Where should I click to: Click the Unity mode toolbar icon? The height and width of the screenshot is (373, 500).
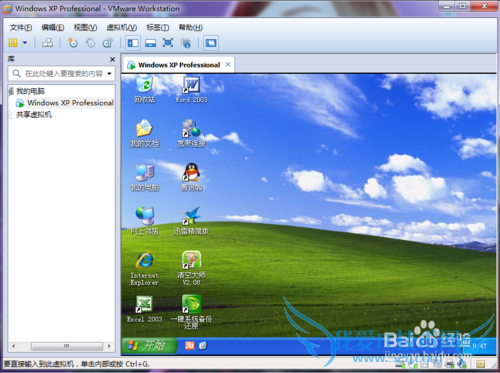click(x=186, y=43)
